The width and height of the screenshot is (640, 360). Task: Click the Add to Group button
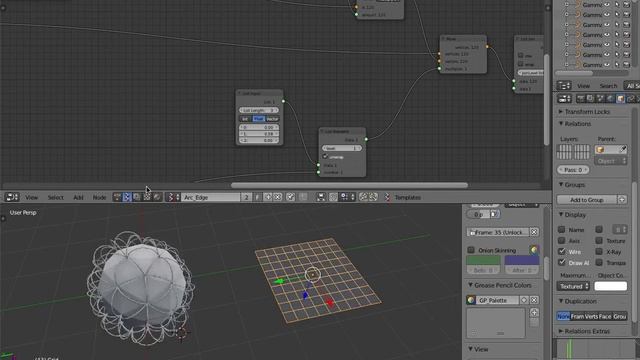(x=587, y=200)
